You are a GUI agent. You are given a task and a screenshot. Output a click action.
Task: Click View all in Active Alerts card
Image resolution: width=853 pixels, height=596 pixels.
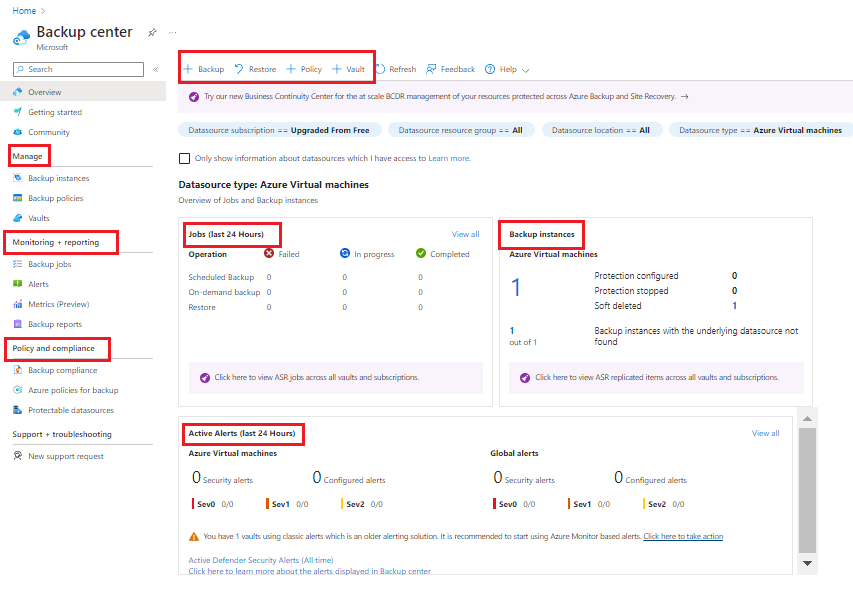click(x=765, y=433)
